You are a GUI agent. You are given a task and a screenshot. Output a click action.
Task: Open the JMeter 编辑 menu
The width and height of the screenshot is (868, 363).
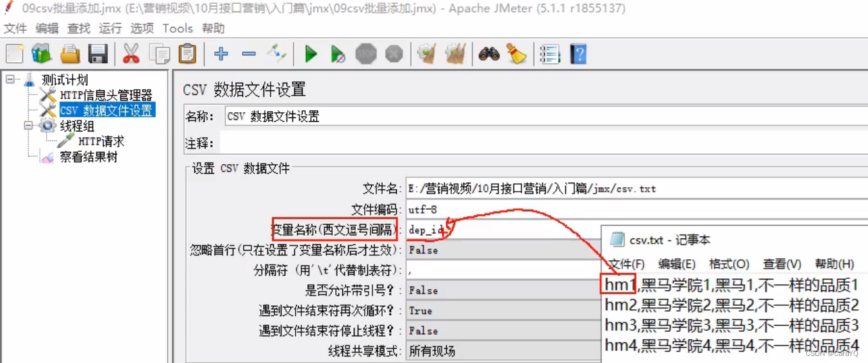[47, 28]
